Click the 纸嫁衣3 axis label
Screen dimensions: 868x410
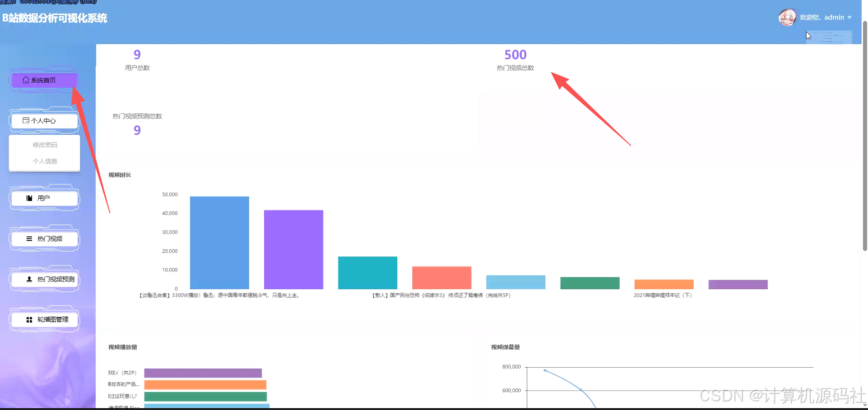442,295
